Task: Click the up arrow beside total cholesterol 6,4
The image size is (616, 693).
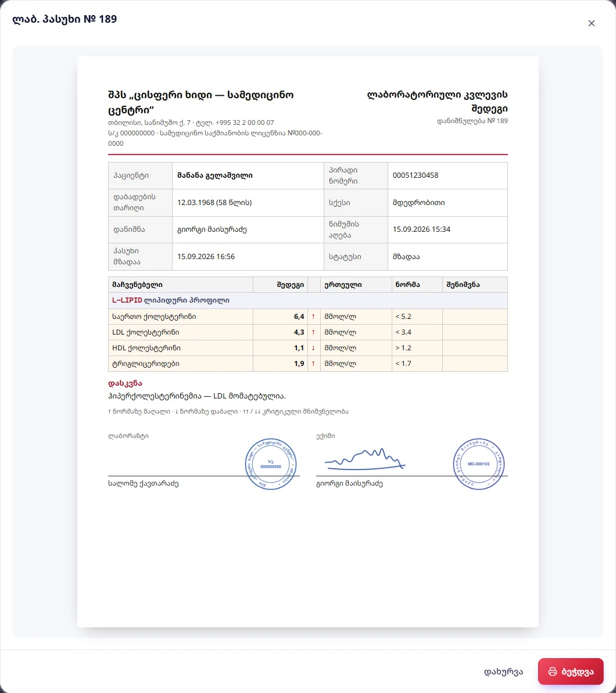Action: [314, 317]
